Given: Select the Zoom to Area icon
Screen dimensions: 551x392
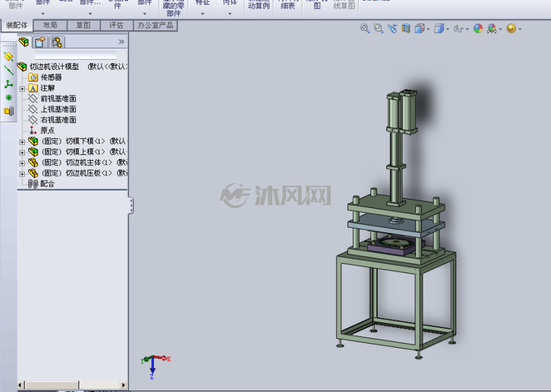Looking at the screenshot, I should (x=378, y=28).
